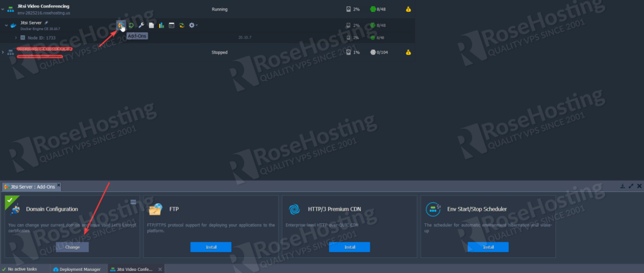Image resolution: width=644 pixels, height=273 pixels.
Task: Install the Env Start/Stop Scheduler add-on
Action: 488,247
